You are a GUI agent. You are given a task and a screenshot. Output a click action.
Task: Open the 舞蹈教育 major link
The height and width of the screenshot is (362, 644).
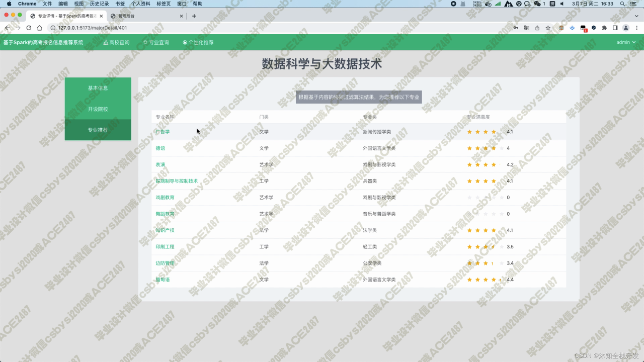[x=165, y=214]
